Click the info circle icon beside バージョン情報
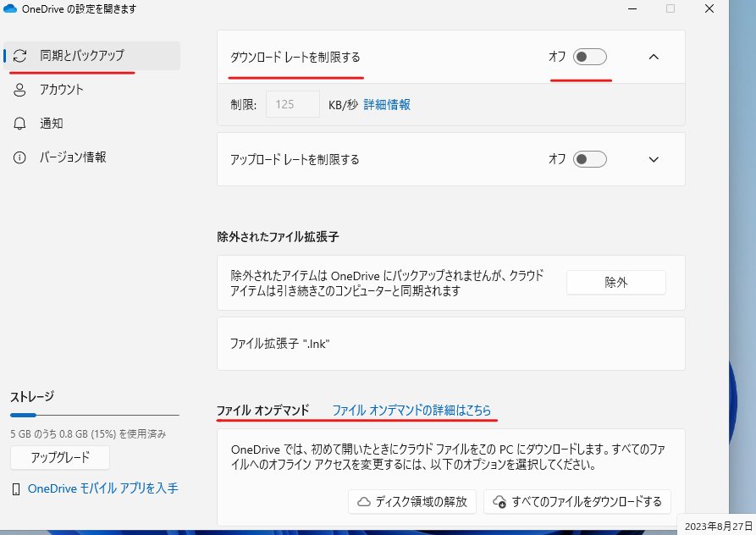 pyautogui.click(x=19, y=157)
